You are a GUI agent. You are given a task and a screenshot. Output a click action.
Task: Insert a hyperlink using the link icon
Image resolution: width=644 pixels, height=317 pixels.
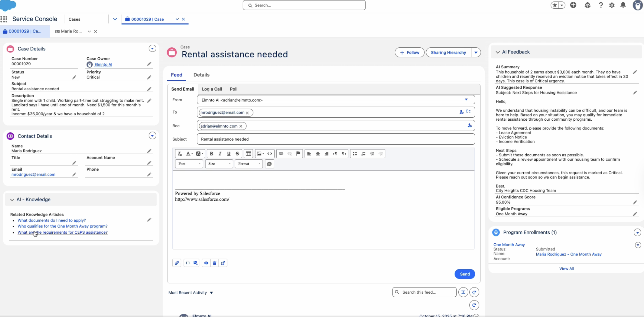pyautogui.click(x=281, y=154)
